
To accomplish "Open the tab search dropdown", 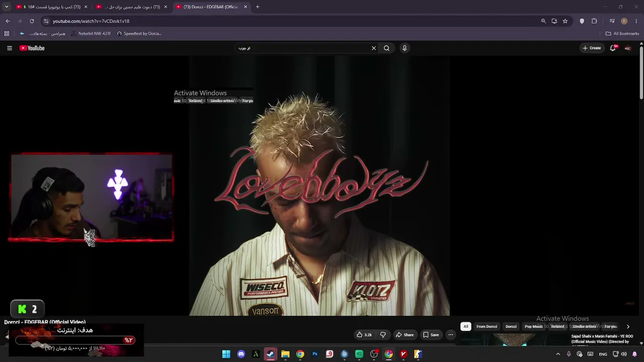I will click(x=7, y=7).
